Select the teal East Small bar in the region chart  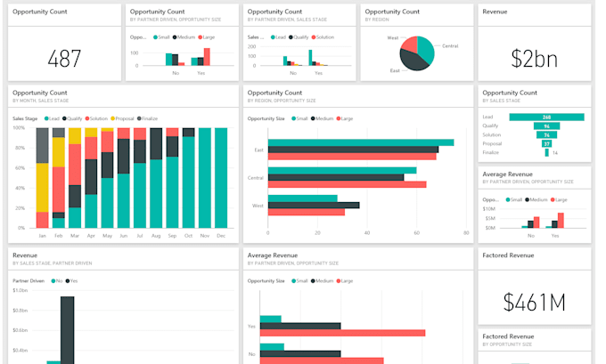pyautogui.click(x=361, y=142)
